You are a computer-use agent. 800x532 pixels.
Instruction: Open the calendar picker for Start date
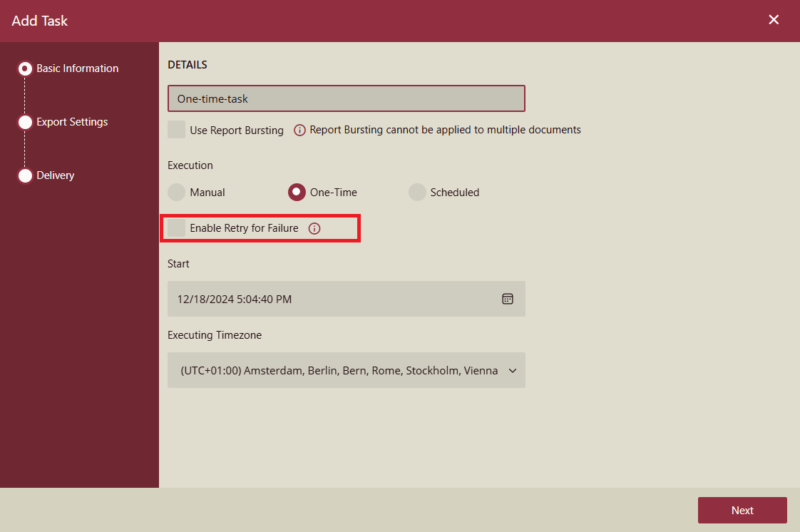tap(507, 299)
